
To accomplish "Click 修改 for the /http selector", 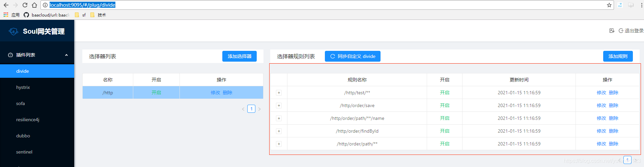I will tap(215, 93).
